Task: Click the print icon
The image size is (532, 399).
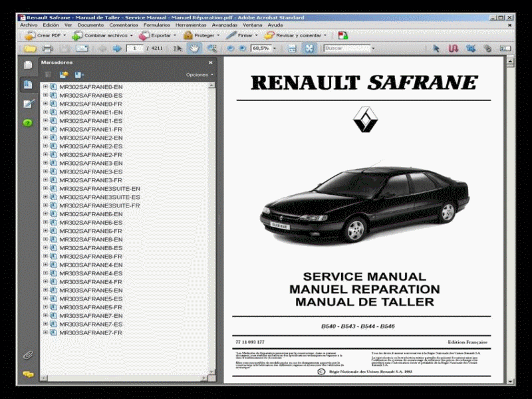Action: pyautogui.click(x=47, y=49)
